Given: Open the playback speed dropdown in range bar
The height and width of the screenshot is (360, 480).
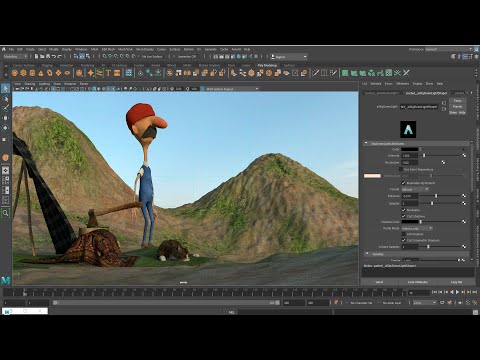Looking at the screenshot, I should click(x=424, y=303).
